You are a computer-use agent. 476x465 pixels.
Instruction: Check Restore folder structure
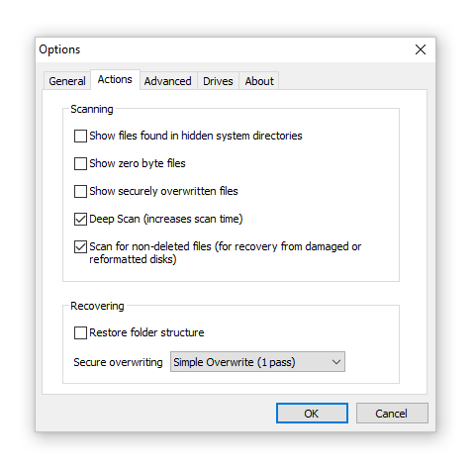[80, 332]
